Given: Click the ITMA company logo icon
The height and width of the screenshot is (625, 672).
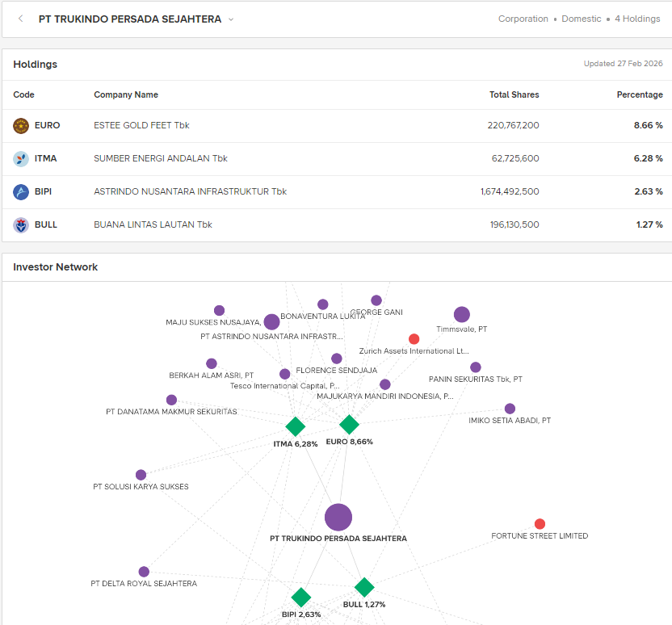Looking at the screenshot, I should click(x=21, y=159).
